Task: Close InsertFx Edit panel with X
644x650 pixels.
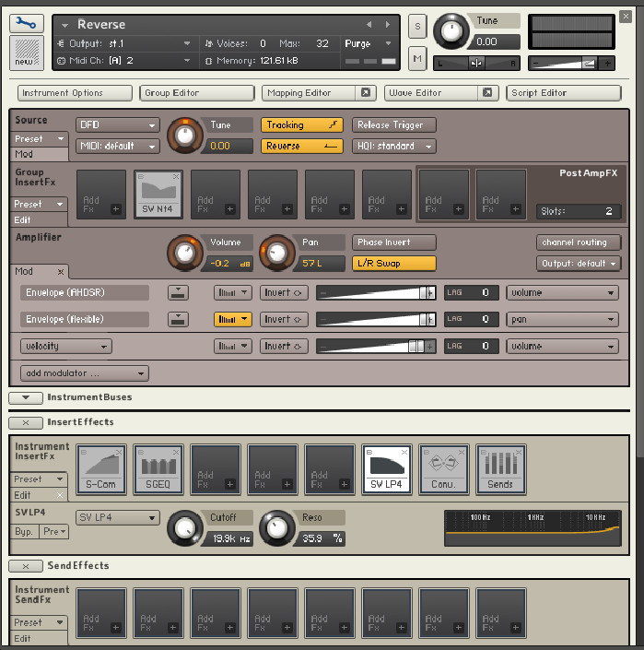Action: click(x=60, y=495)
